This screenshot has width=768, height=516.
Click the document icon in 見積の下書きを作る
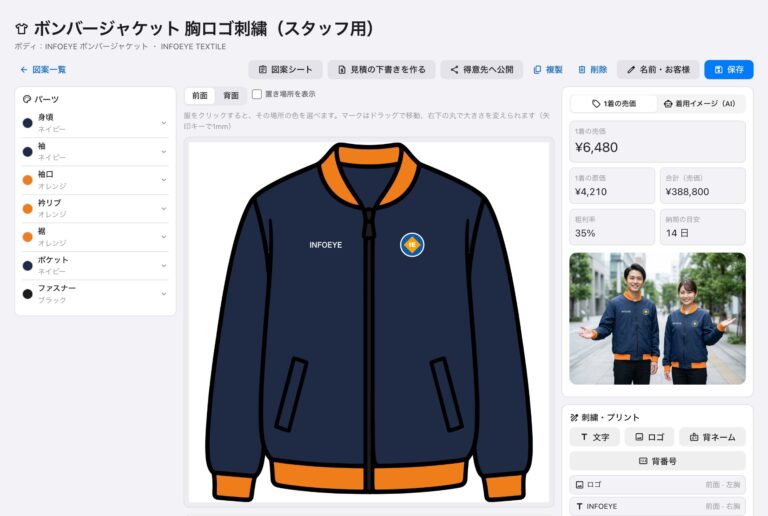pyautogui.click(x=342, y=70)
